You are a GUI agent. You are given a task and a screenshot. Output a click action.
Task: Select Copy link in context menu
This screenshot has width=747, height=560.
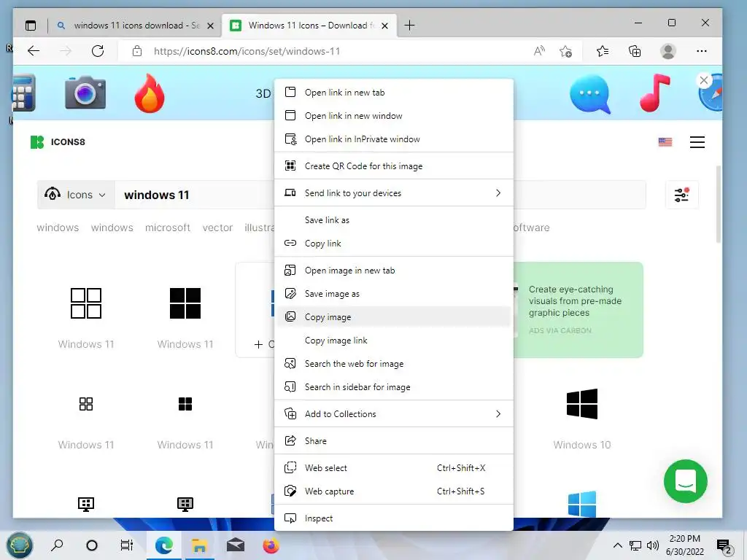click(393, 244)
